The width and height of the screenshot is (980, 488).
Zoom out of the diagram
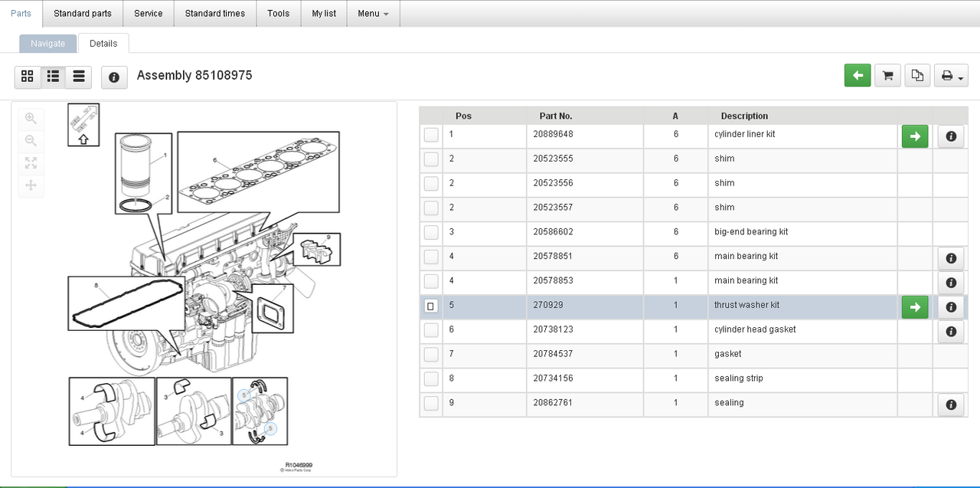tap(31, 140)
